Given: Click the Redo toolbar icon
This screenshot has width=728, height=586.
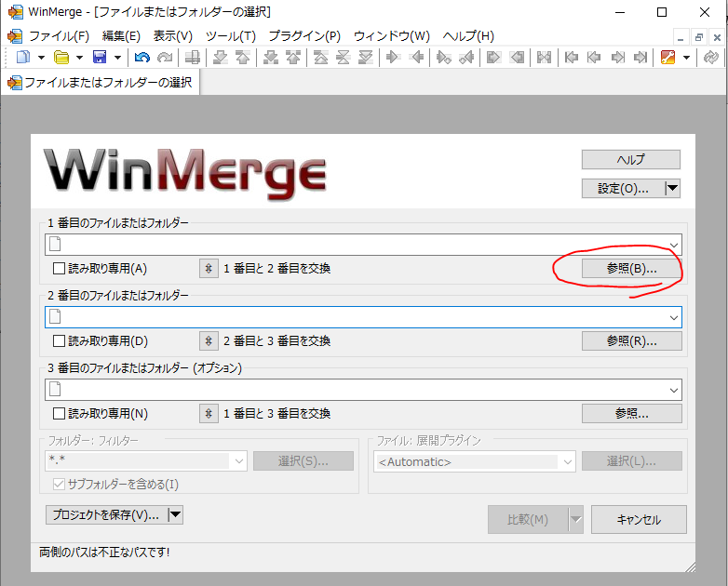Looking at the screenshot, I should 165,58.
